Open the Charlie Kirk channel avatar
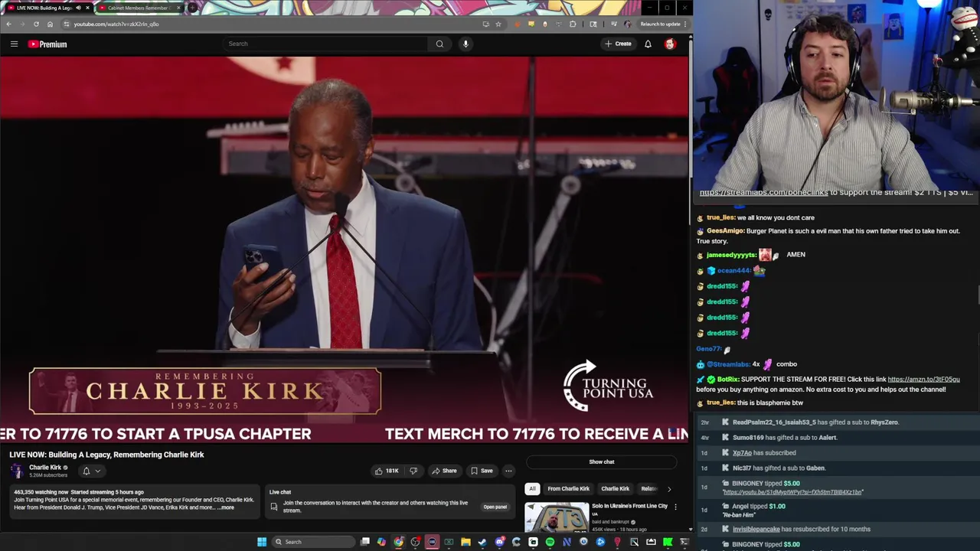 click(x=18, y=471)
